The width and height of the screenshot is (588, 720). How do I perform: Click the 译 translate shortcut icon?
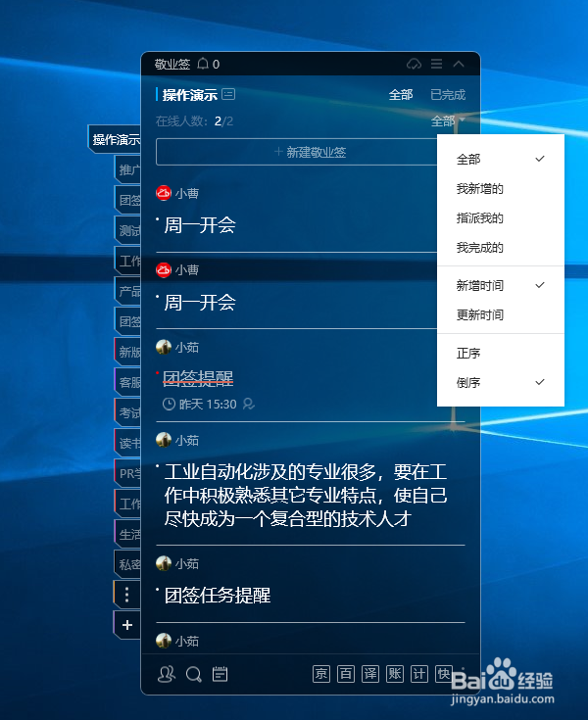coord(370,674)
